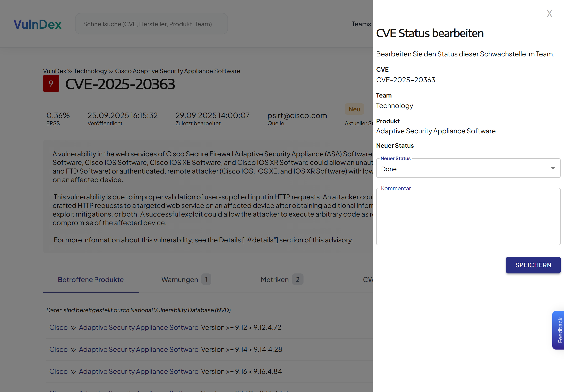Click into the Kommentar text area
The height and width of the screenshot is (392, 564).
tap(468, 217)
